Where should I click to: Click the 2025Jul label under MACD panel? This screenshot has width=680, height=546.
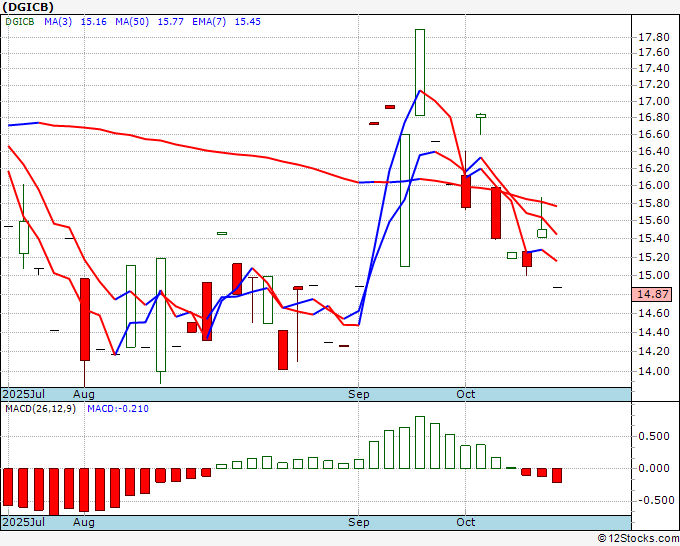tap(23, 522)
